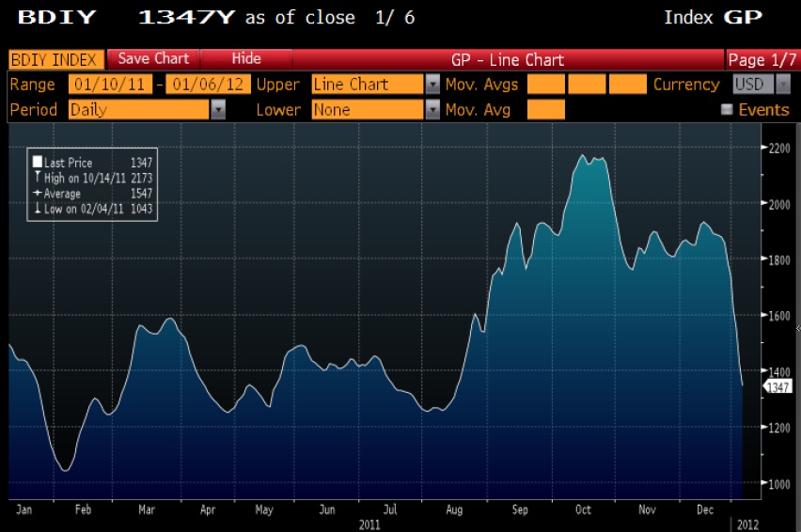Click third Mov. Avgs input box
Image resolution: width=801 pixels, height=532 pixels.
(628, 85)
